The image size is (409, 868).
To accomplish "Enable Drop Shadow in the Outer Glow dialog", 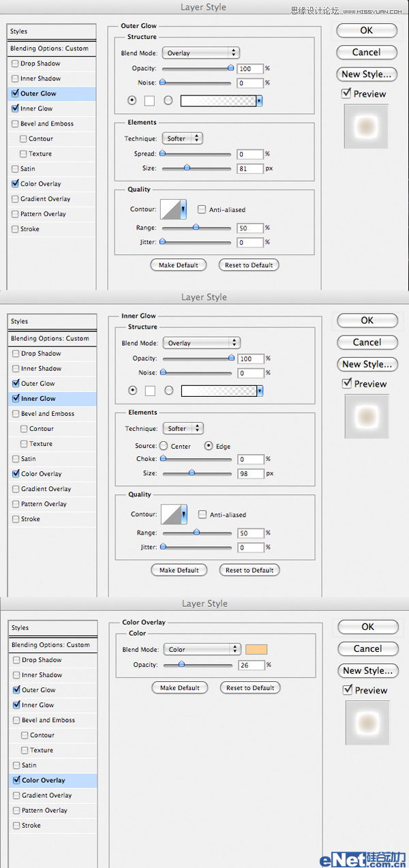I will tap(15, 63).
